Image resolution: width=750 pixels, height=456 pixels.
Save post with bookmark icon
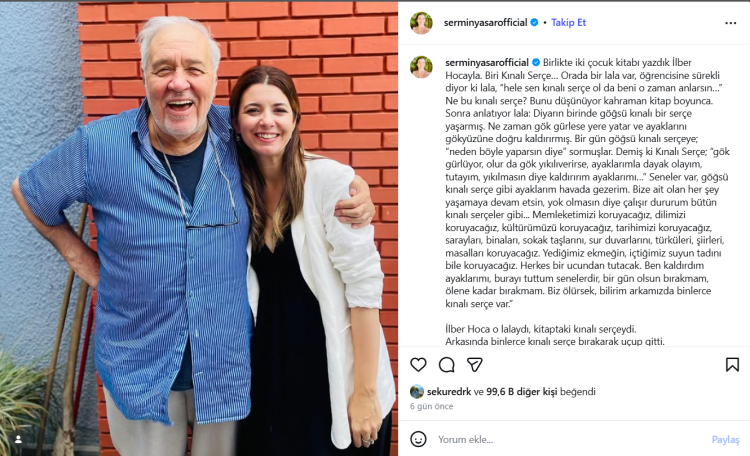732,365
